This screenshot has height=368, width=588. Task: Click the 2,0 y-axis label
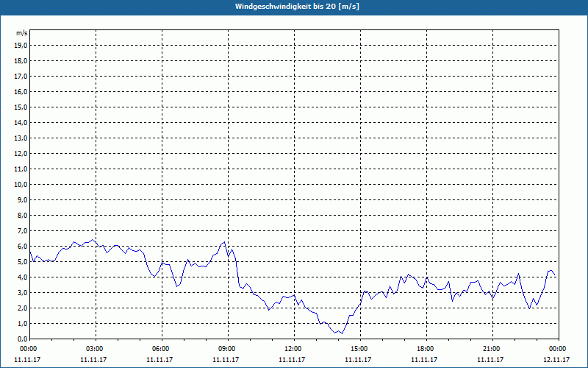click(x=22, y=308)
